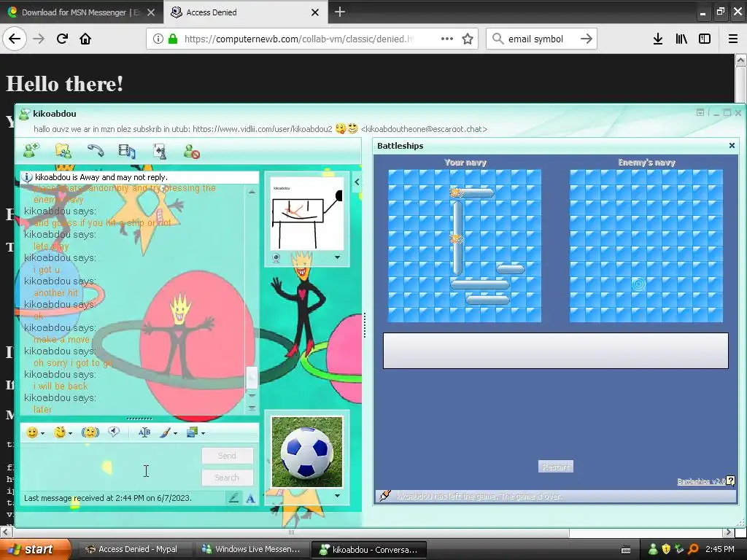The width and height of the screenshot is (747, 560).
Task: Click the chat history scrollbar up arrow
Action: point(252,192)
